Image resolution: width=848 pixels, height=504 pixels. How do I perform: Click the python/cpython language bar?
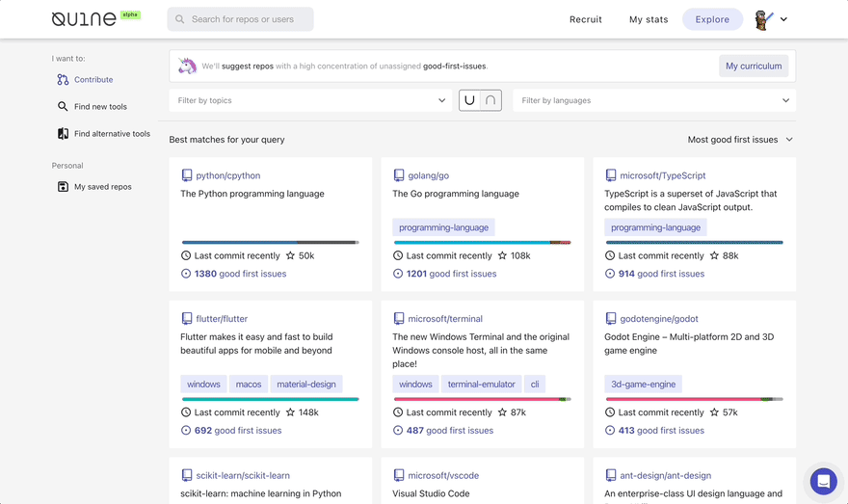271,242
